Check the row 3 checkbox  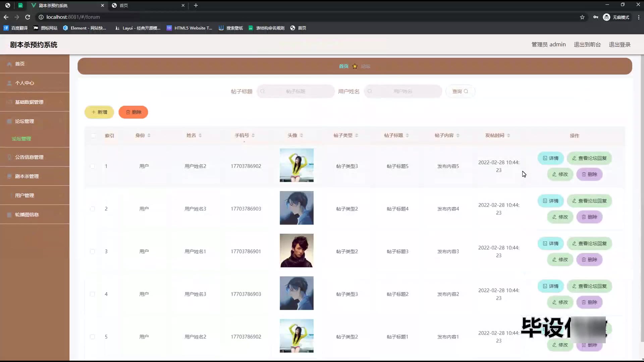point(93,251)
